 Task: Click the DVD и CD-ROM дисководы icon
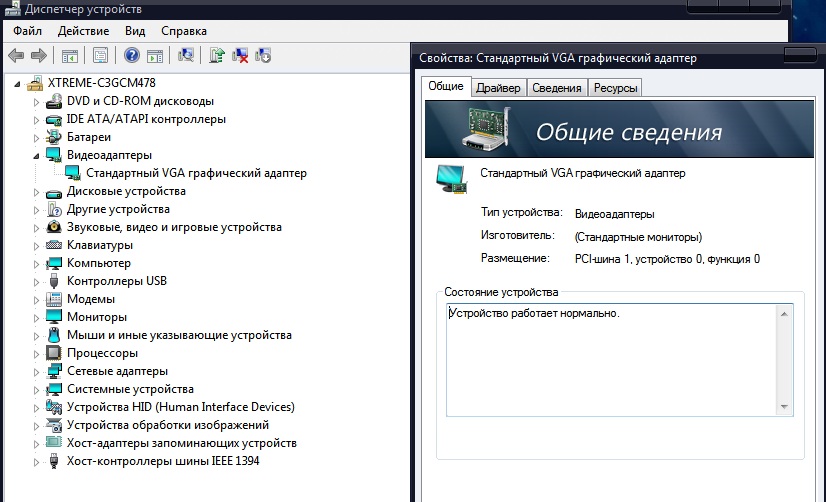[x=54, y=101]
